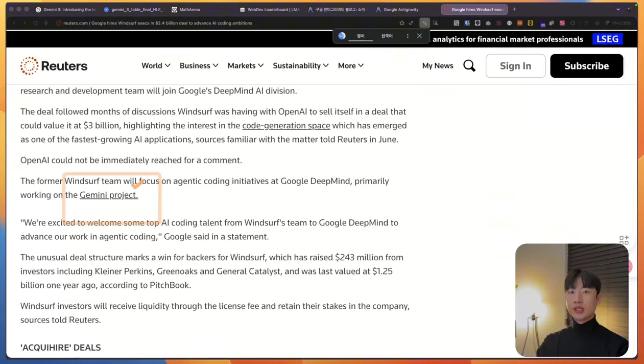Click the copy link icon in address bar
Viewport: 644px width, 364px height.
(411, 23)
